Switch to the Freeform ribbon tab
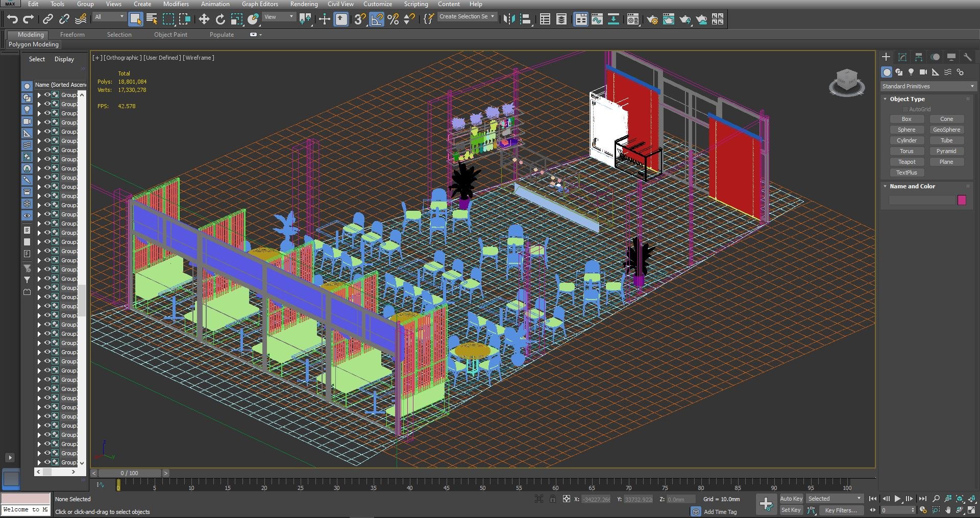Screen dimensions: 980x518 click(x=72, y=35)
